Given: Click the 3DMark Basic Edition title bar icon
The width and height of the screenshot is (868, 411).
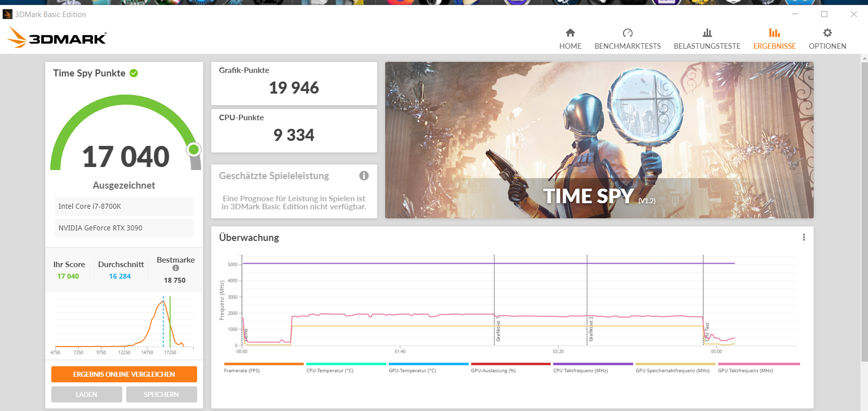Looking at the screenshot, I should [8, 14].
